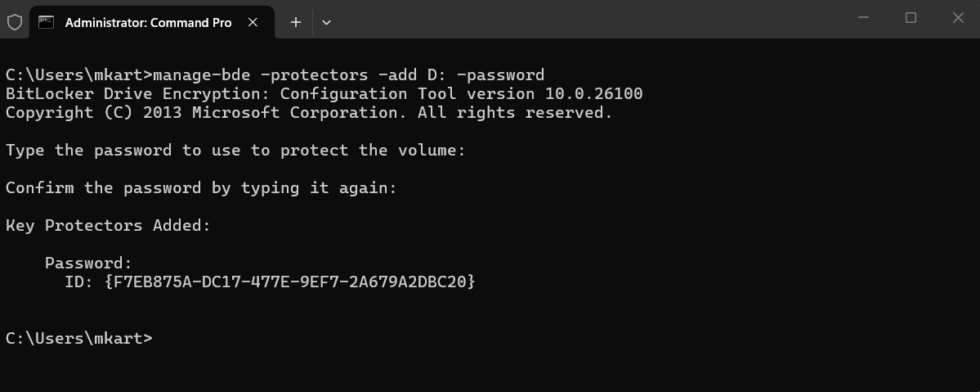Select the Administrator: Command Prompt tab
The image size is (980, 392).
[148, 23]
